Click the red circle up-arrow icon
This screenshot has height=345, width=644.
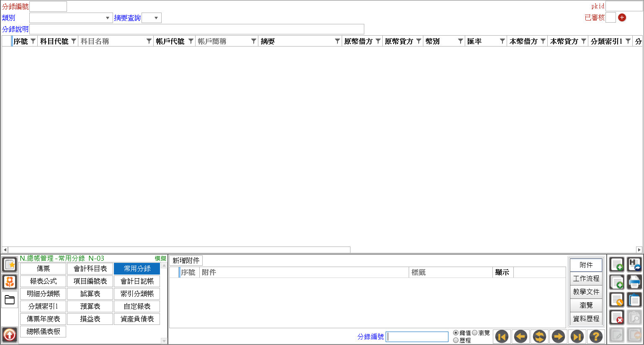(10, 335)
